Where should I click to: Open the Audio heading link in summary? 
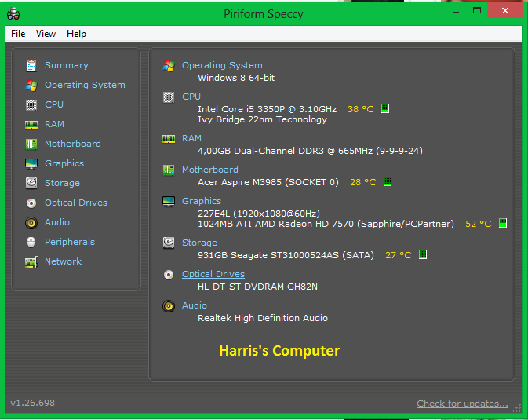[195, 305]
